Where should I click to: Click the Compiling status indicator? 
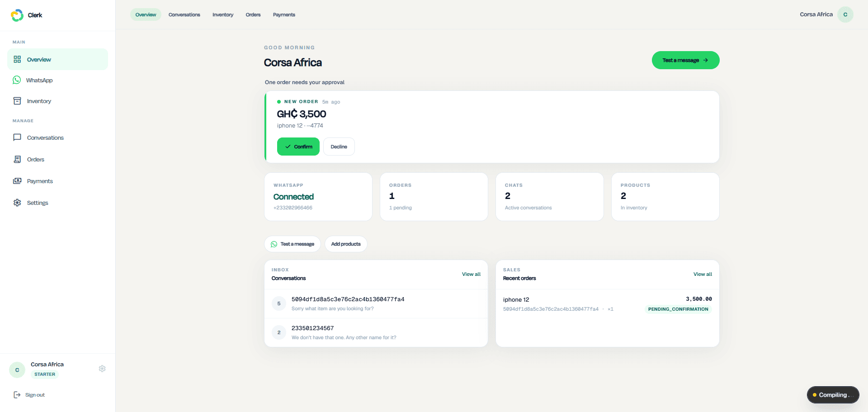833,395
